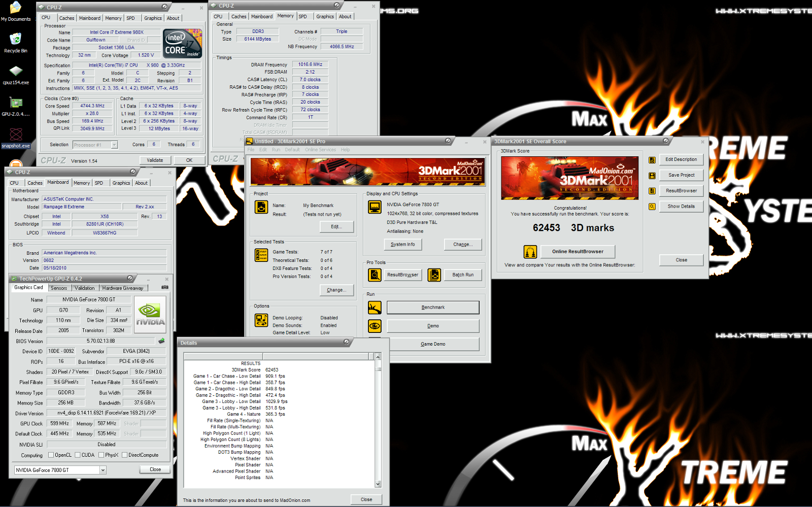This screenshot has height=507, width=812.
Task: Launch cpuz154.exe desktop icon
Action: tap(16, 75)
